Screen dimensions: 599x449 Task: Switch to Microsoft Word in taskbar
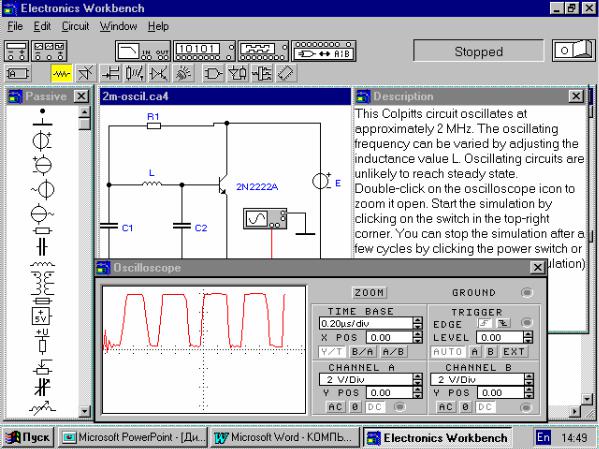(x=284, y=437)
